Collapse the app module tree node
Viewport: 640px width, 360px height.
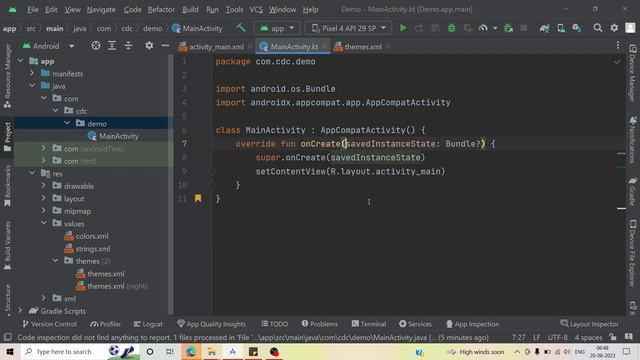21,61
